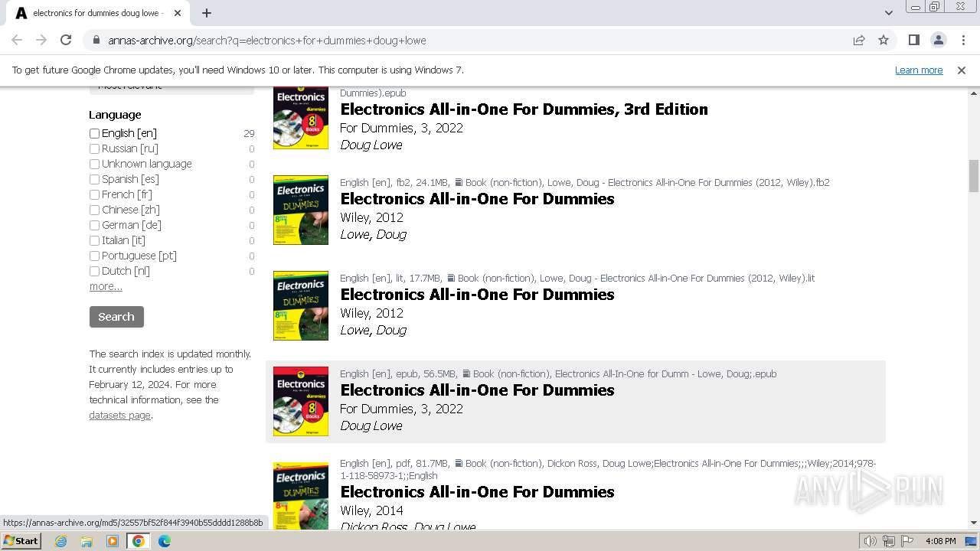Viewport: 980px width, 551px height.
Task: Reload the current page
Action: click(66, 40)
